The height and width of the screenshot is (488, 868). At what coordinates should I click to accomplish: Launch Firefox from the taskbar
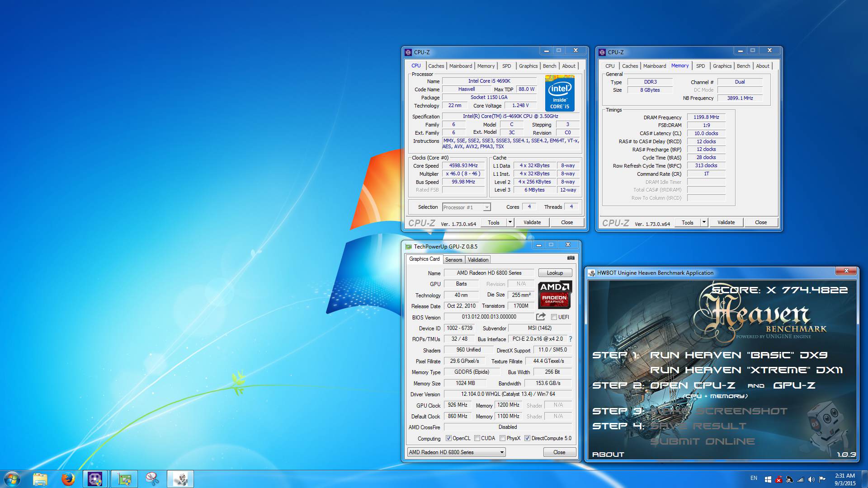[x=68, y=479]
